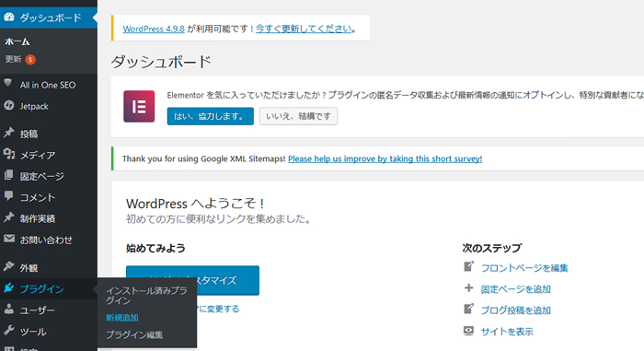644x351 pixels.
Task: Click the media icon beside メディア
Action: tap(9, 154)
